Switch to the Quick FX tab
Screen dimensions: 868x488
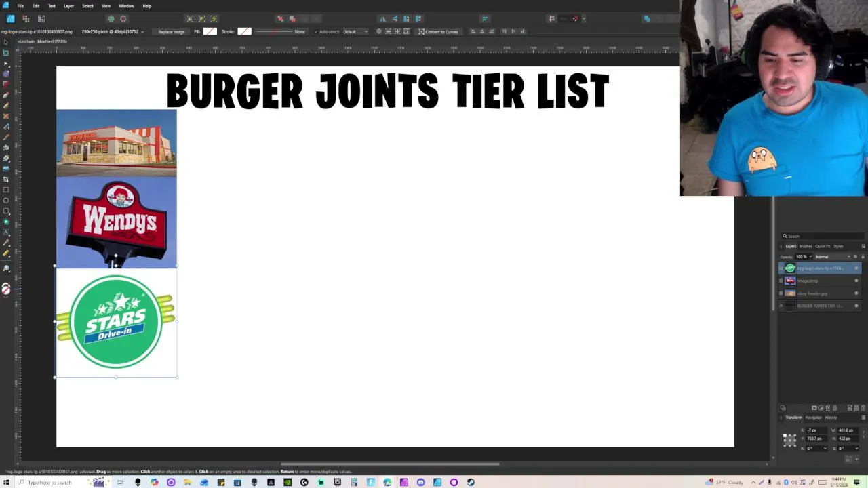pos(823,246)
